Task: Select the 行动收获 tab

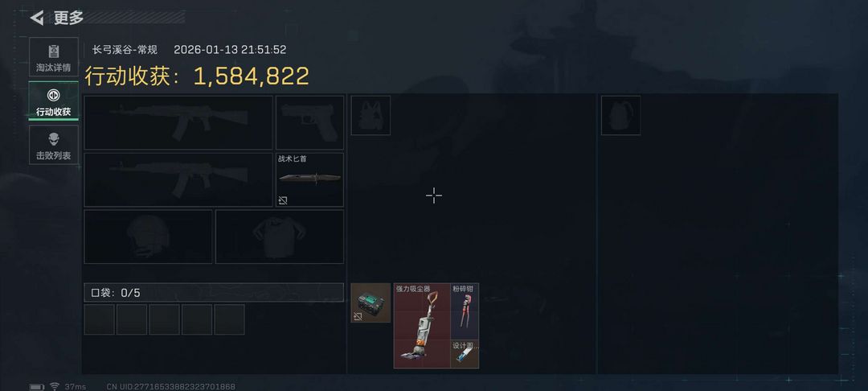Action: [x=54, y=101]
